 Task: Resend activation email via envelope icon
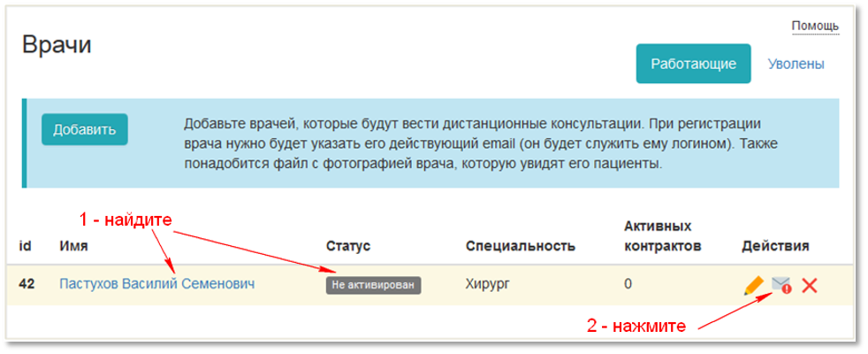point(780,285)
